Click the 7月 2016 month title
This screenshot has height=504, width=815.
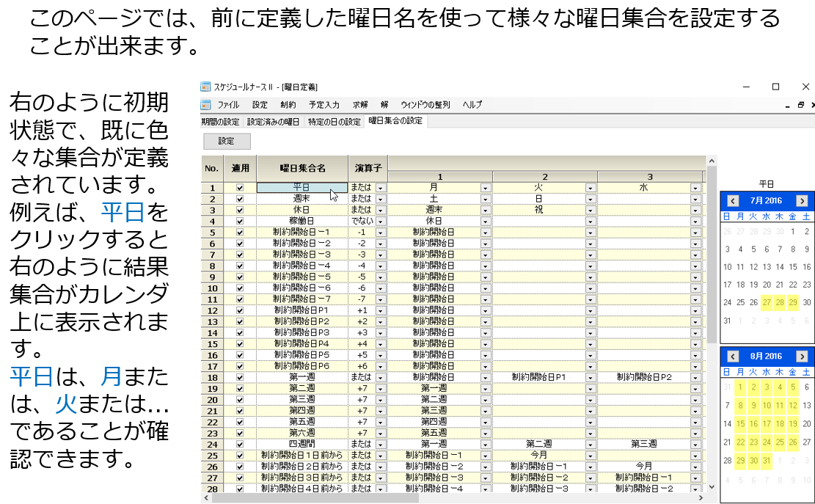(x=766, y=200)
